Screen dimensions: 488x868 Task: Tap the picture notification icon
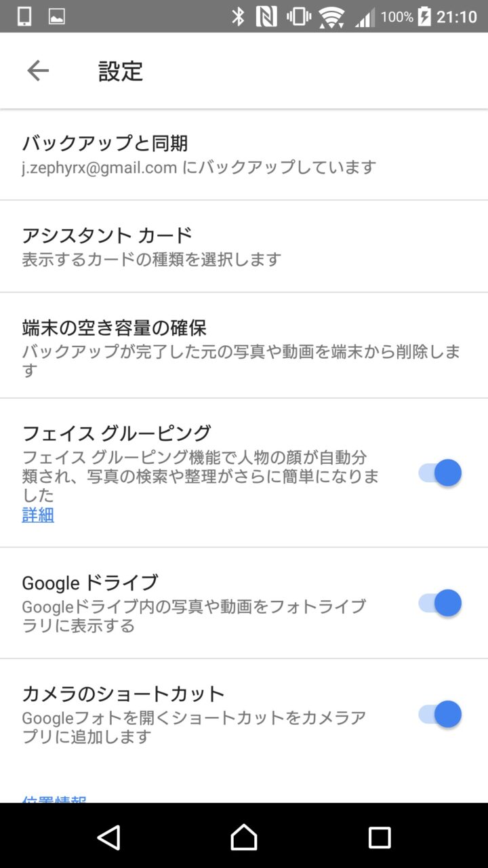[57, 16]
